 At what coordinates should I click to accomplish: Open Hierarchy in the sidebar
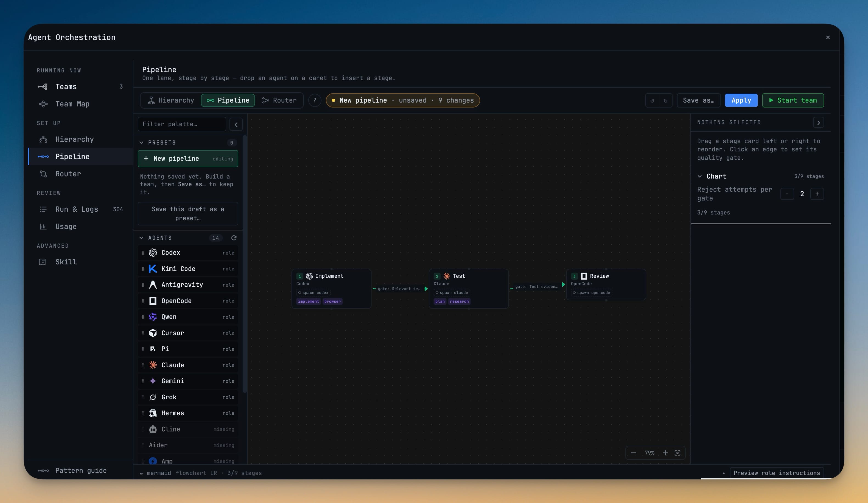[x=81, y=139]
